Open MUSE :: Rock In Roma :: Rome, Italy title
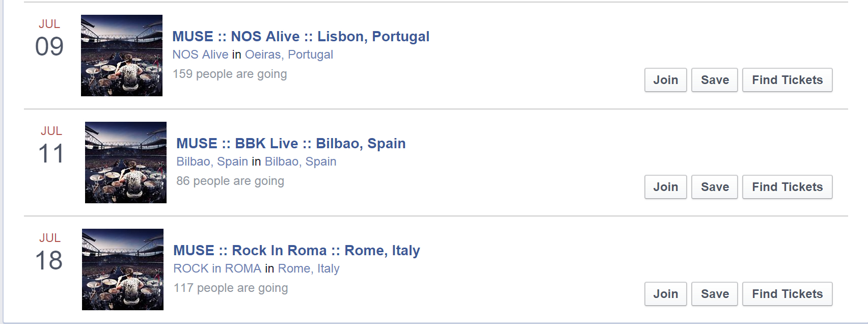Image resolution: width=868 pixels, height=324 pixels. [x=296, y=251]
